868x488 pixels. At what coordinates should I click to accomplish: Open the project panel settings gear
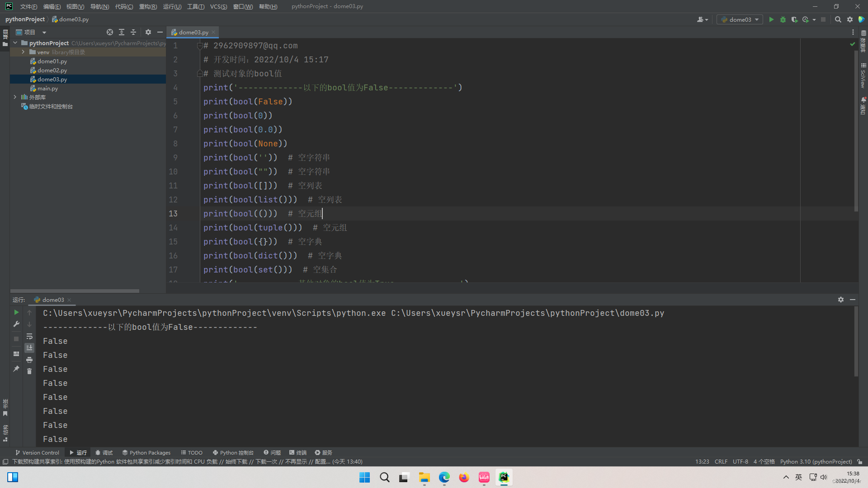click(148, 32)
